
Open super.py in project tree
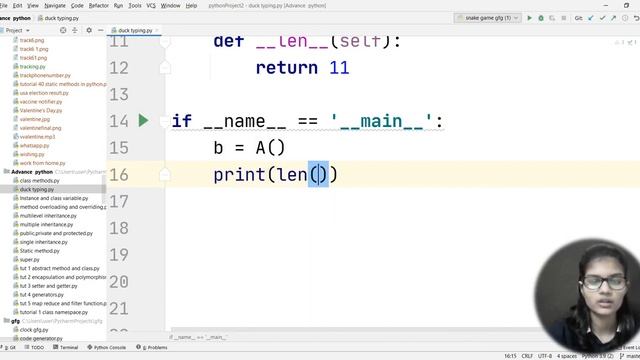[x=29, y=259]
